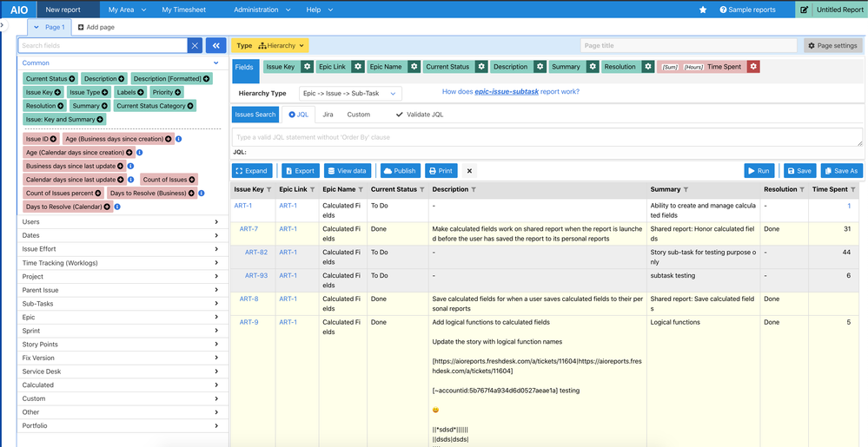Click the gear icon on Issue Key field
This screenshot has height=447, width=868.
tap(308, 67)
